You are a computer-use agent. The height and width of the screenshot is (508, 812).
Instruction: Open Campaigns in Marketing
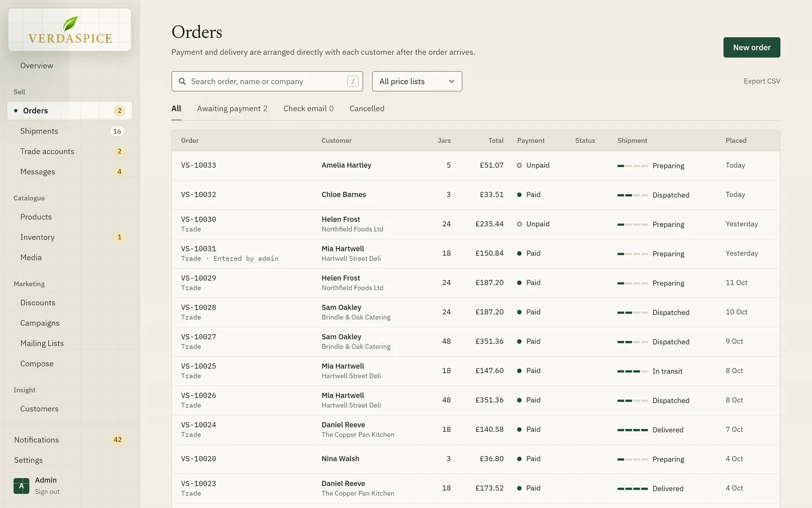pyautogui.click(x=70, y=323)
